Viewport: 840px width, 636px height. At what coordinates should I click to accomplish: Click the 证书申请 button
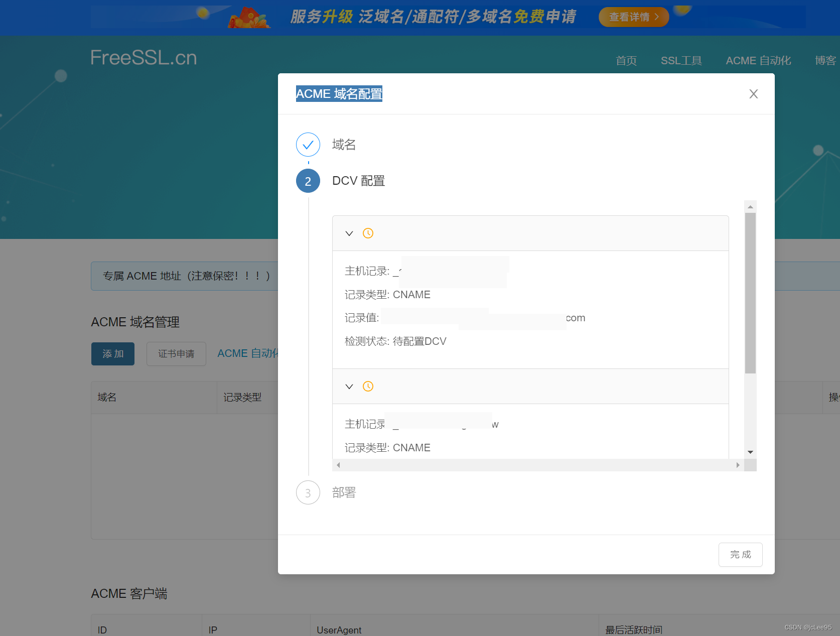tap(176, 354)
